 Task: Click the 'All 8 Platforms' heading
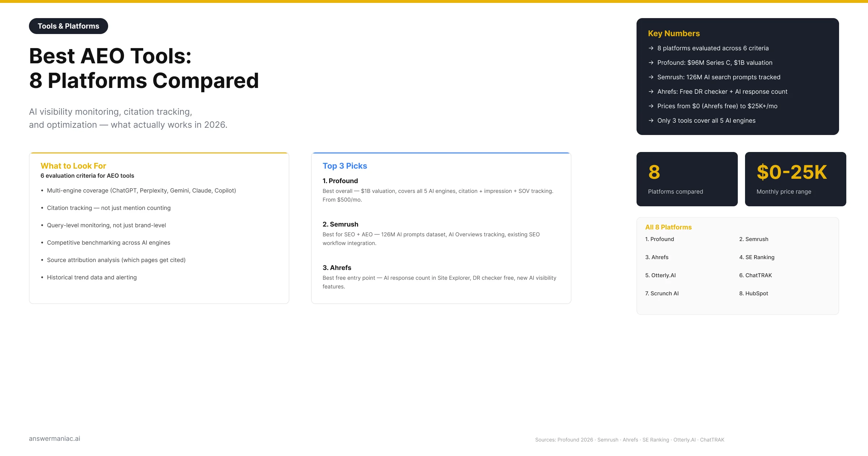coord(668,227)
